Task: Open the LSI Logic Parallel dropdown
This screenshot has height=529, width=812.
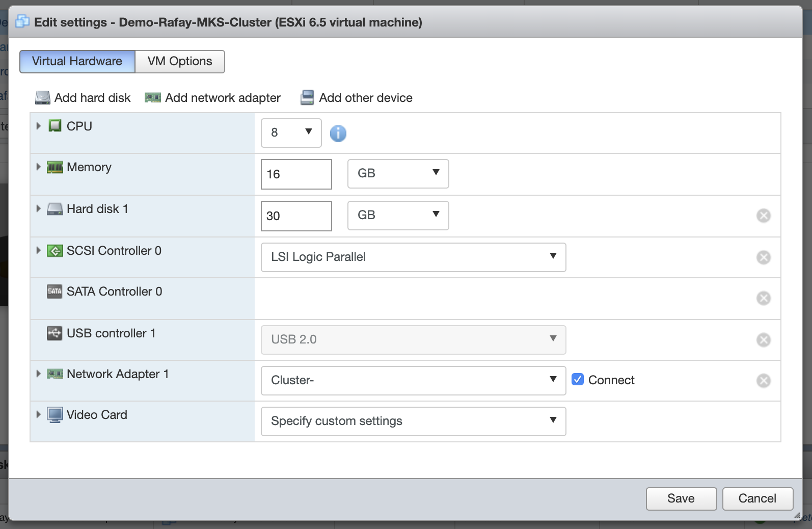Action: 414,257
